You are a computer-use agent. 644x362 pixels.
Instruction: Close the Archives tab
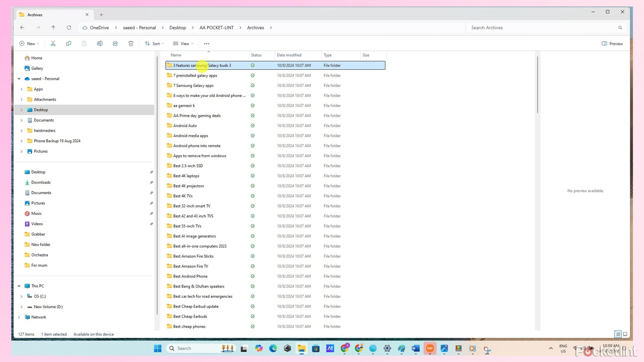[87, 15]
